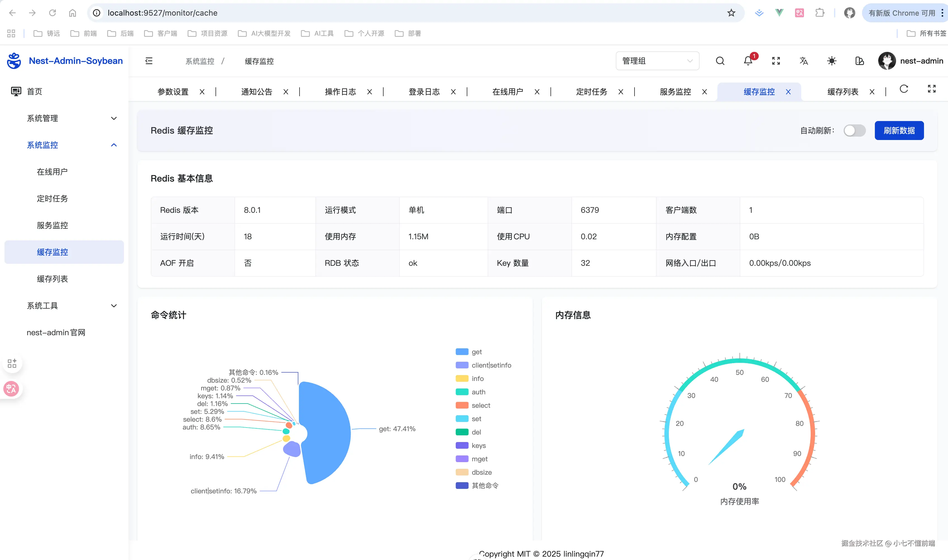Screen dimensions: 948x560
Task: Click the 刷新数据 button
Action: coord(899,131)
